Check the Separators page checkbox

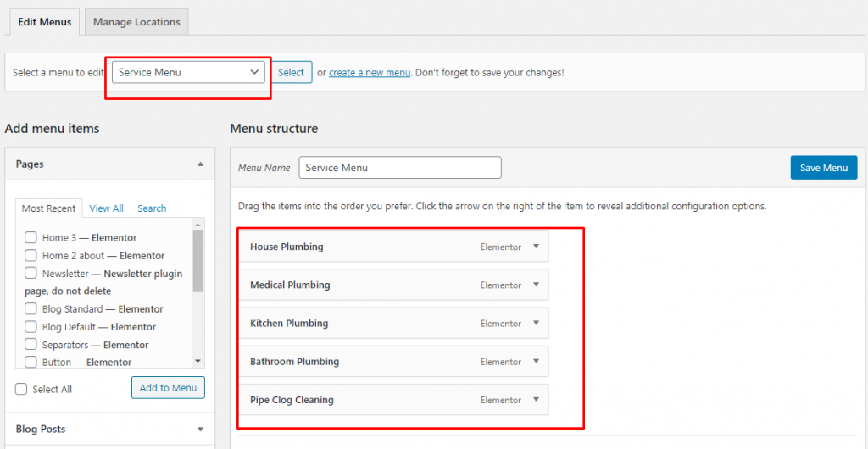click(31, 345)
